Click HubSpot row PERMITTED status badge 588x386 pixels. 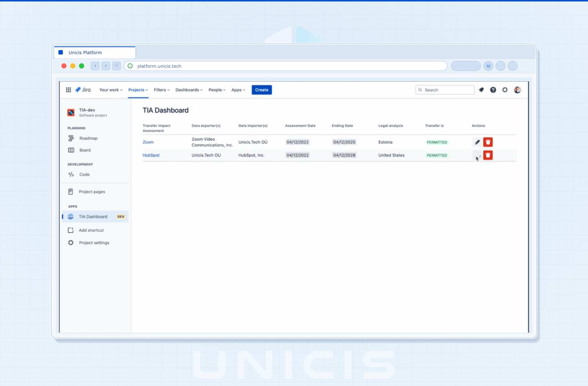[x=437, y=156]
